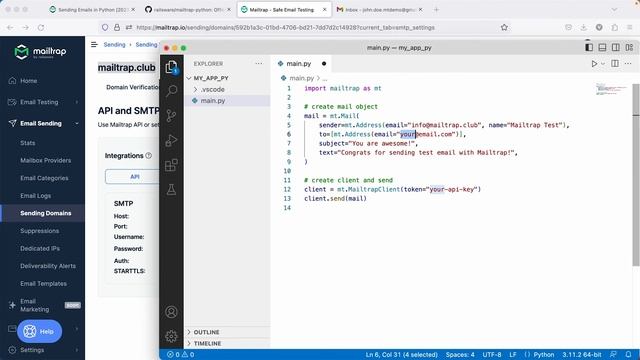
Task: Click Integrations help question icon
Action: [x=149, y=156]
